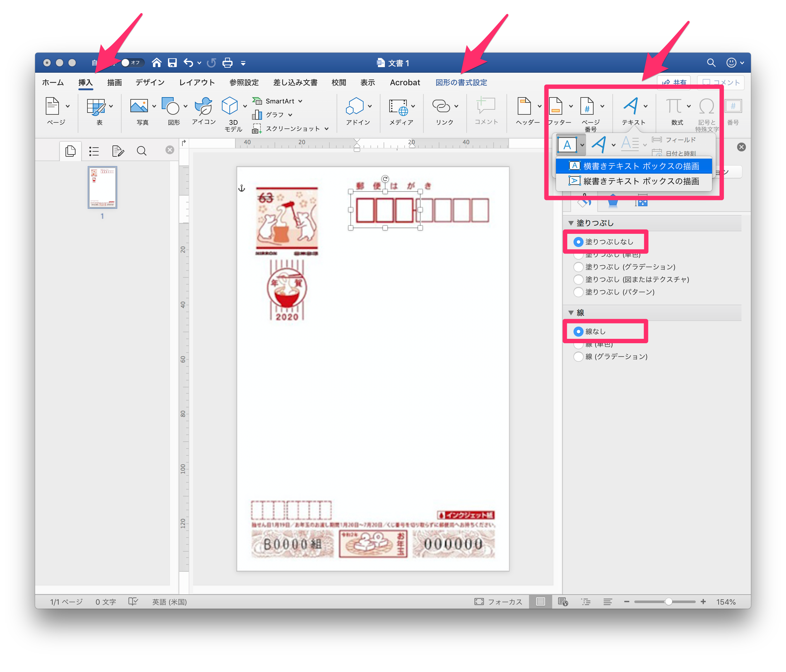Click zoom out minus button

pyautogui.click(x=627, y=601)
